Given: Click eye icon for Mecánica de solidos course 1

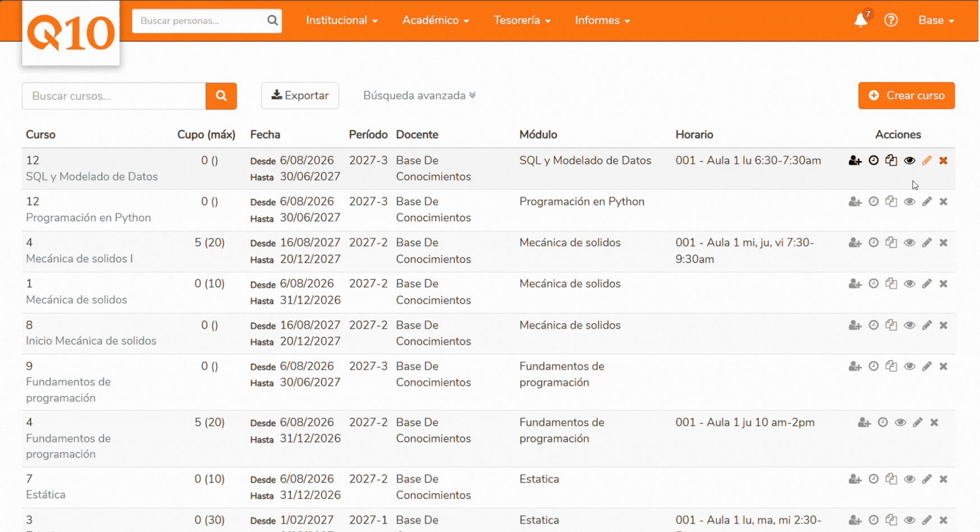Looking at the screenshot, I should [909, 283].
